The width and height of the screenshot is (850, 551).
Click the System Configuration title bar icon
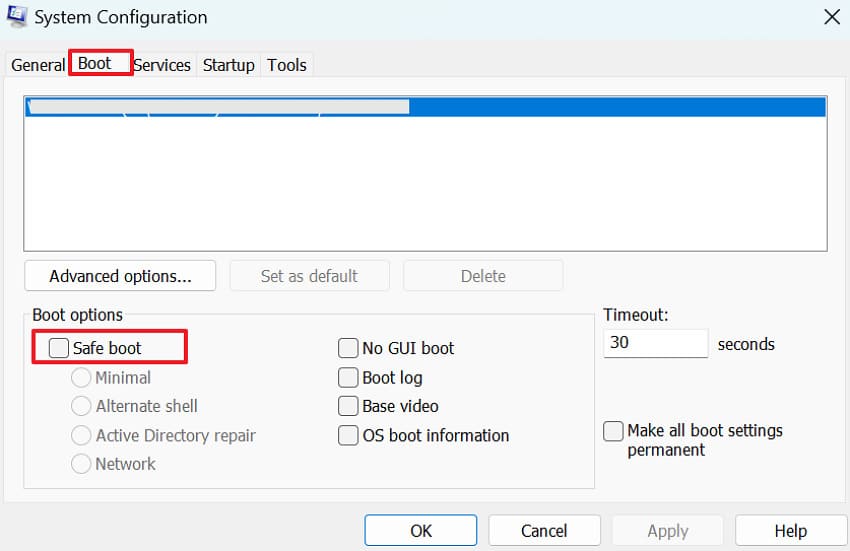(16, 17)
